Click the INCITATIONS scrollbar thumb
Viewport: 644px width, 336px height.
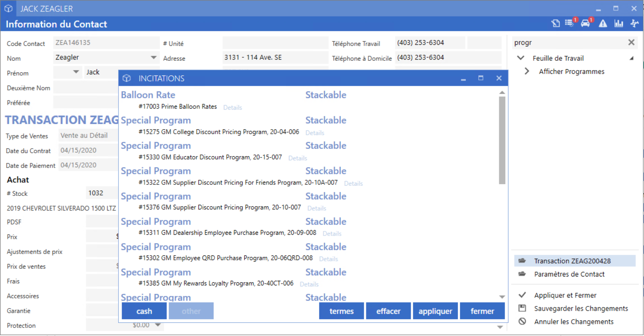502,140
